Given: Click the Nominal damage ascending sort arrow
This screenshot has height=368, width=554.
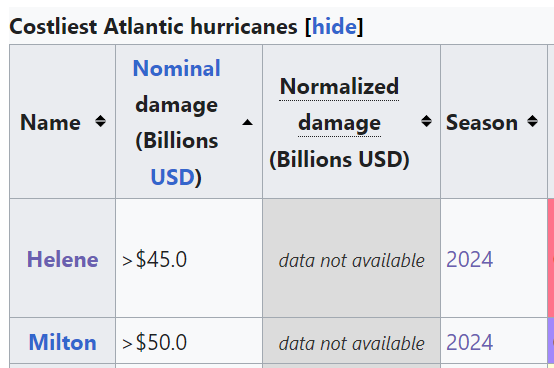Looking at the screenshot, I should [247, 122].
